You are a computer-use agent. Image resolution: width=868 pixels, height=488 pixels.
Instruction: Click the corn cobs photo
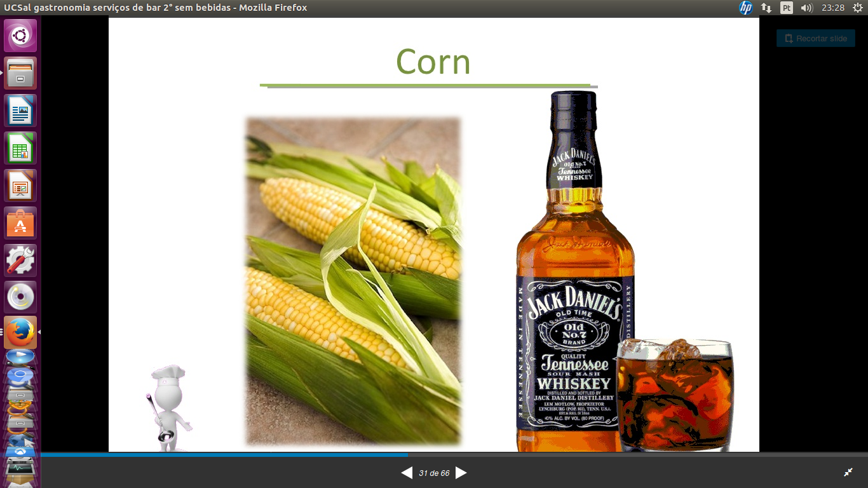click(x=353, y=280)
